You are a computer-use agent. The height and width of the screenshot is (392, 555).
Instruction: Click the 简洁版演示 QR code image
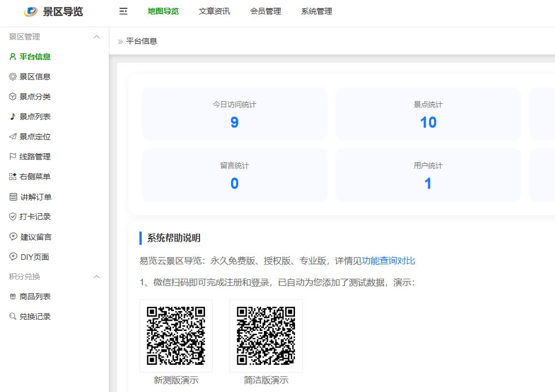coord(266,336)
